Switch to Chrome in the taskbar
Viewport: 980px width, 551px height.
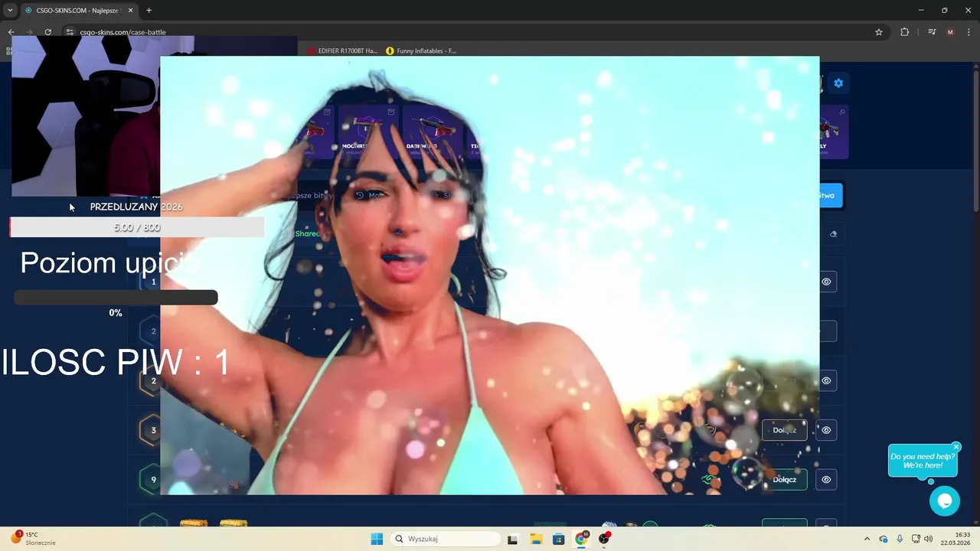tap(582, 539)
